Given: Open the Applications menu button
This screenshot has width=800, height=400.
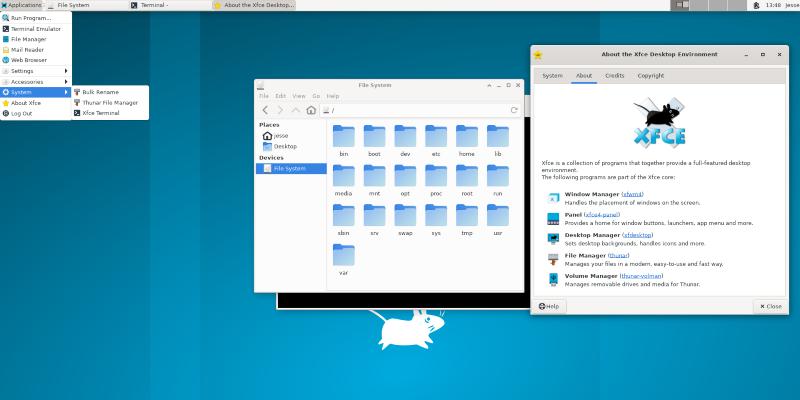Looking at the screenshot, I should point(22,5).
